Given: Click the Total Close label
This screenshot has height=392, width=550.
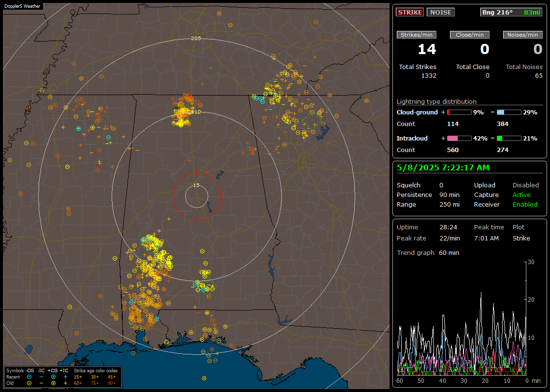Looking at the screenshot, I should pos(473,67).
